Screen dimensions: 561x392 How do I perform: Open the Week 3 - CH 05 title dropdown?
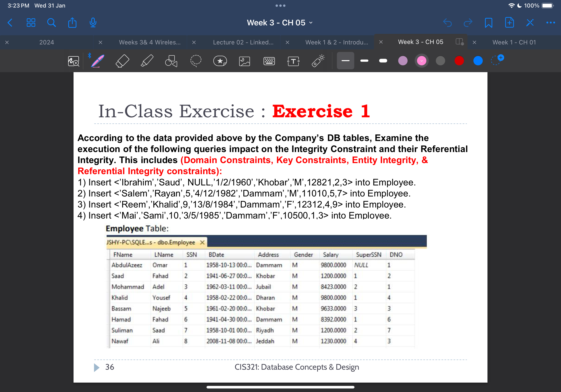[311, 23]
